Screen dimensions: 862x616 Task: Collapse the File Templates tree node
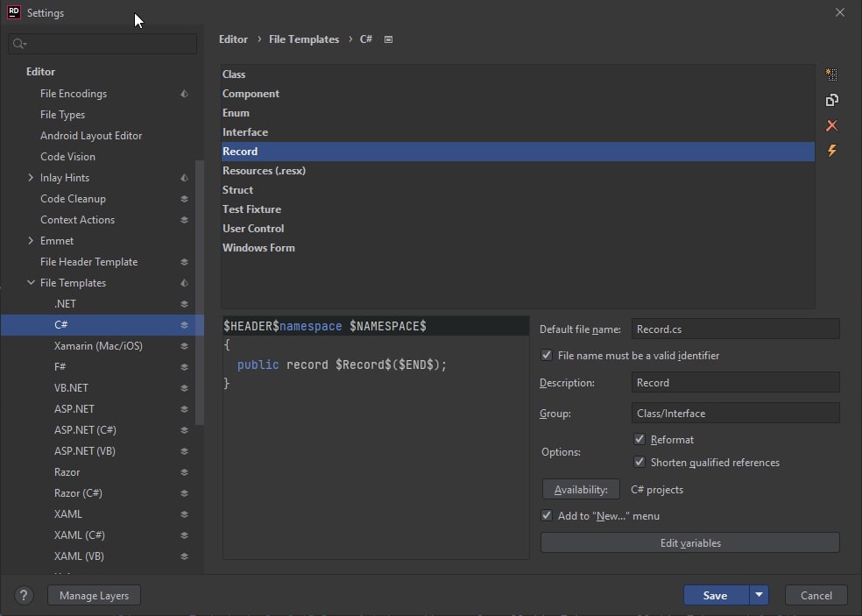point(32,283)
